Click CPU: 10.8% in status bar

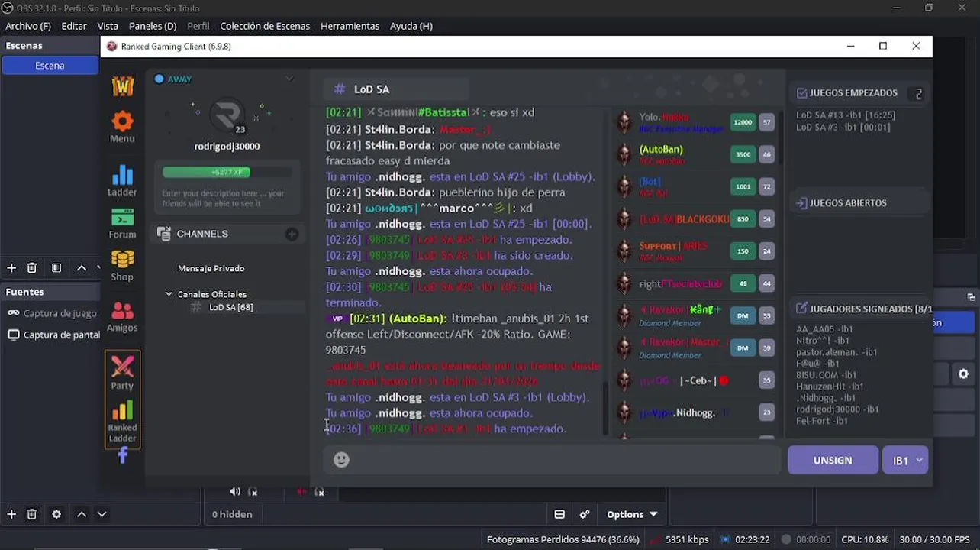tap(865, 539)
